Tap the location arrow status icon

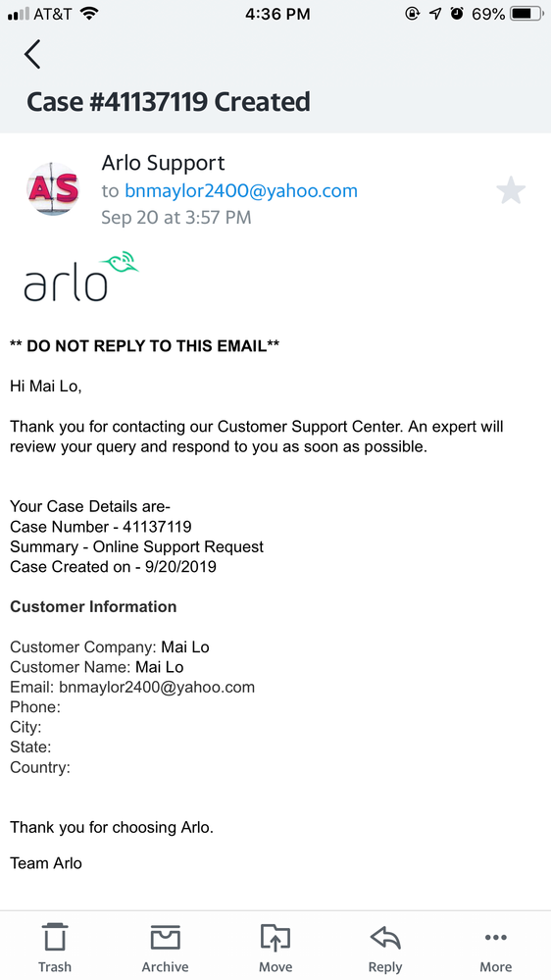pos(434,13)
